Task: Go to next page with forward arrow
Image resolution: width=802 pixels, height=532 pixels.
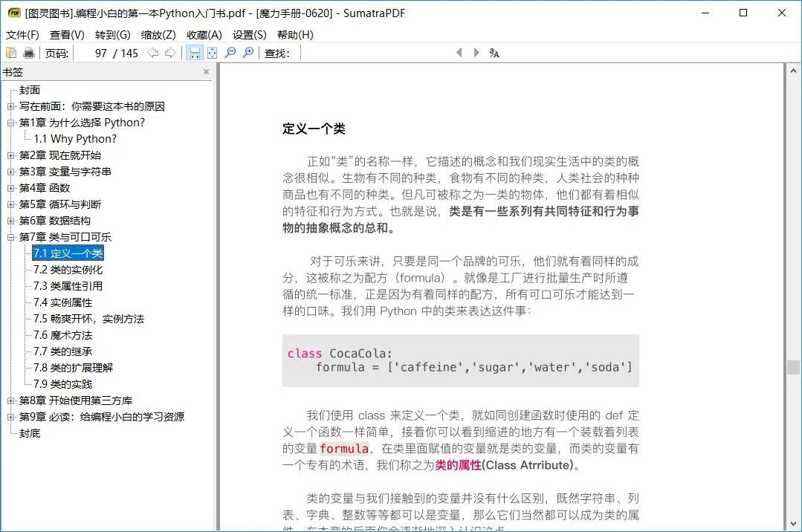Action: point(170,52)
